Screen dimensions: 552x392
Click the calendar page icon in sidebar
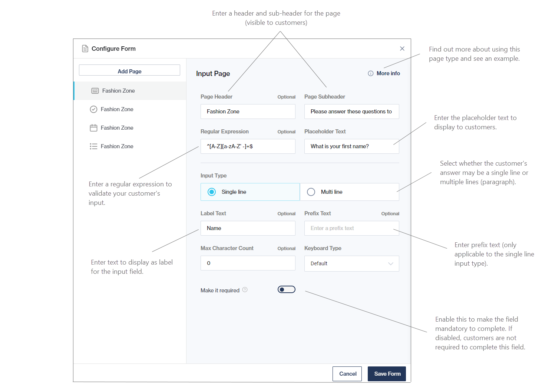(x=93, y=128)
